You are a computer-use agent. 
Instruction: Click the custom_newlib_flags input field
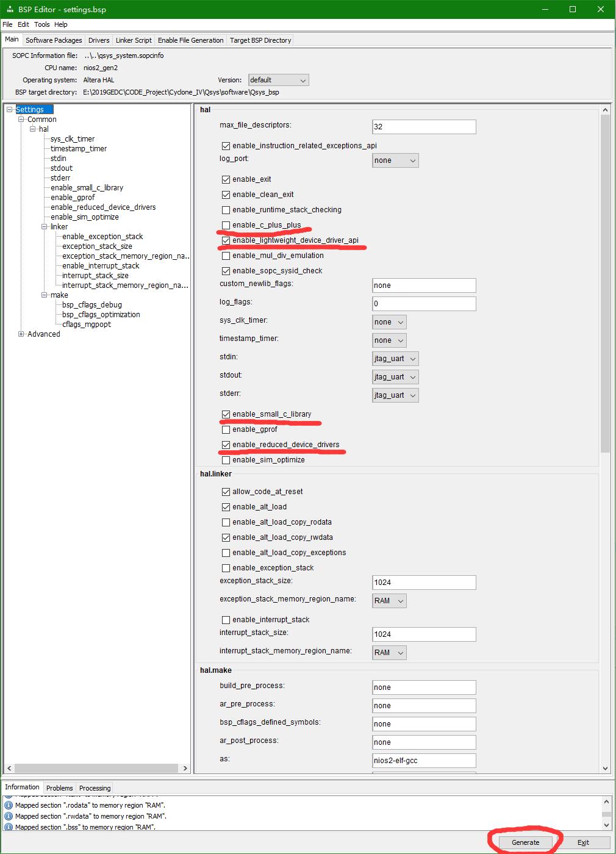(424, 285)
